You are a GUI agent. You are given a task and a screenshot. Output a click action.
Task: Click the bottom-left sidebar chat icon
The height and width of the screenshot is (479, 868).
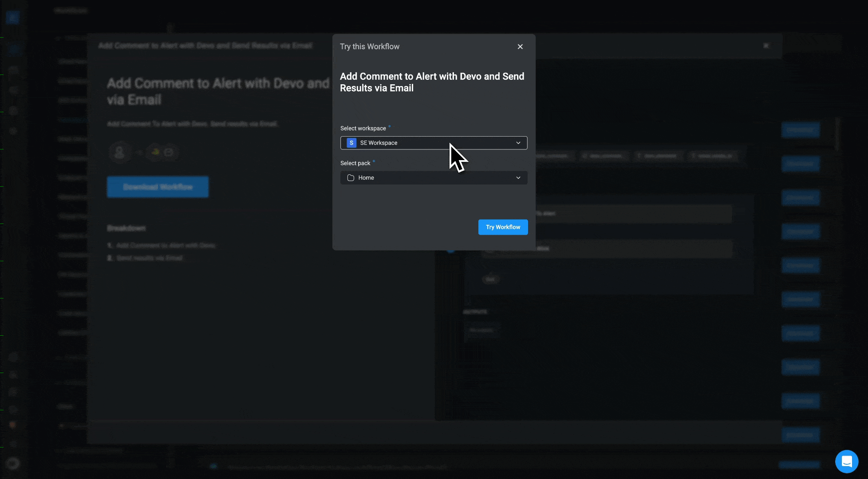(13, 463)
